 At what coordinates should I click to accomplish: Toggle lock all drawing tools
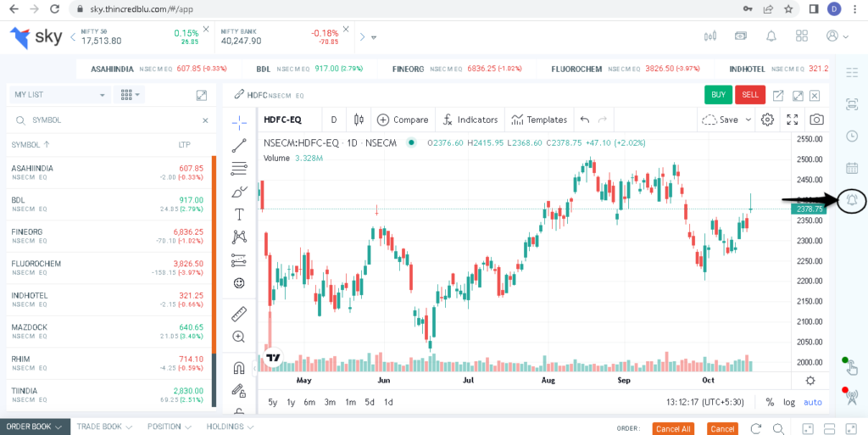point(239,391)
